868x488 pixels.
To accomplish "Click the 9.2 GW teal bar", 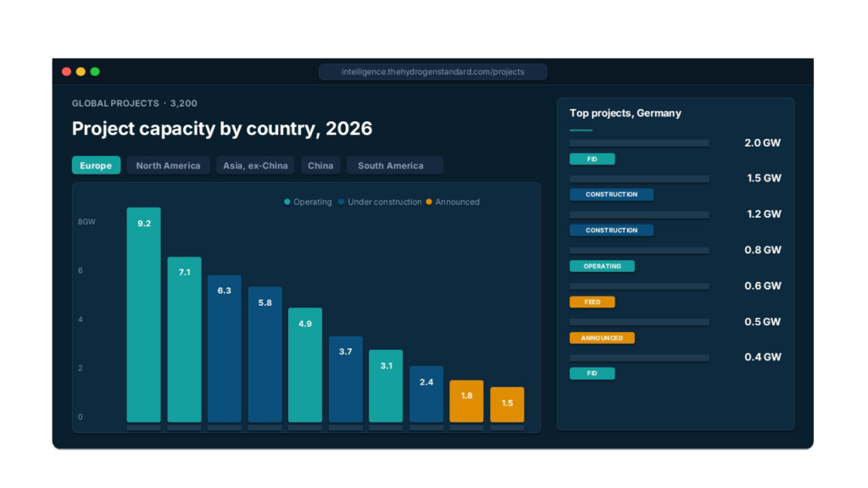I will 143,313.
